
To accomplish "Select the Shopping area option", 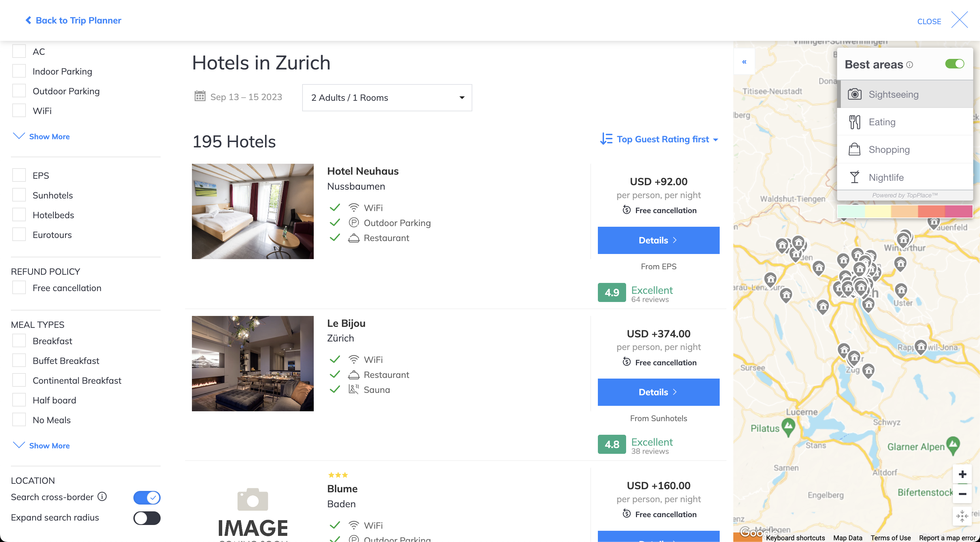I will point(905,149).
